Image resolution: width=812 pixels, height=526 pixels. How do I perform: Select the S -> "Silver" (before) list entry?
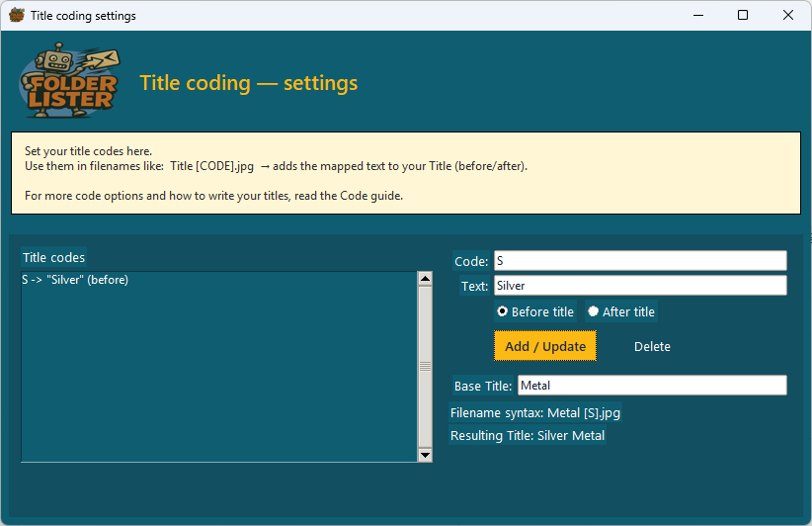pos(75,281)
